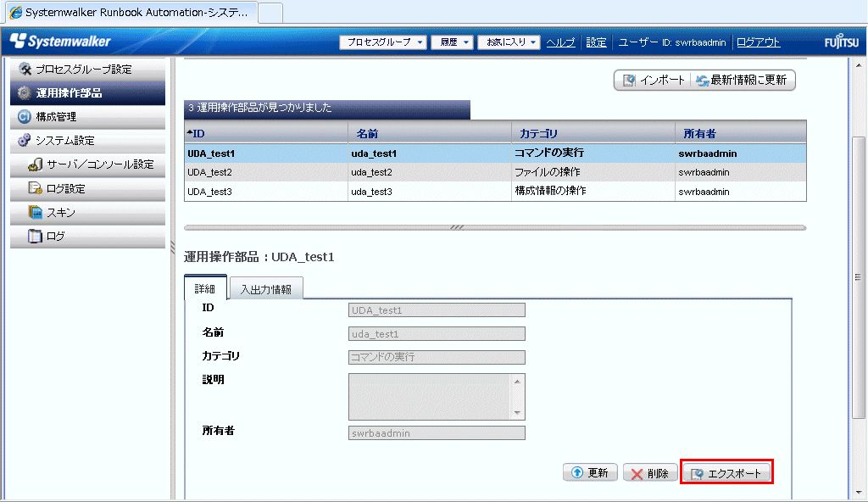Click the スキン icon
Screen dimensions: 868x502
[x=35, y=212]
